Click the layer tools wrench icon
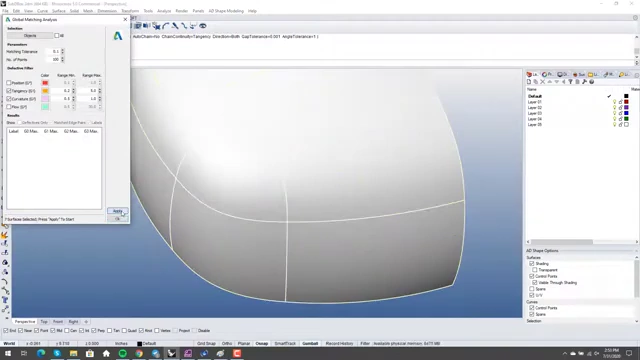Screen dimensions: 640x360 coord(584,82)
